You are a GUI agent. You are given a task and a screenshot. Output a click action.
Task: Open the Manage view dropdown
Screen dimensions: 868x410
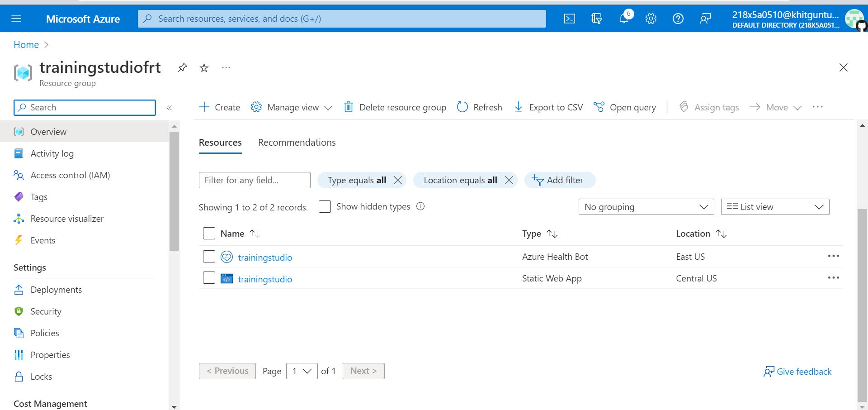(x=292, y=107)
